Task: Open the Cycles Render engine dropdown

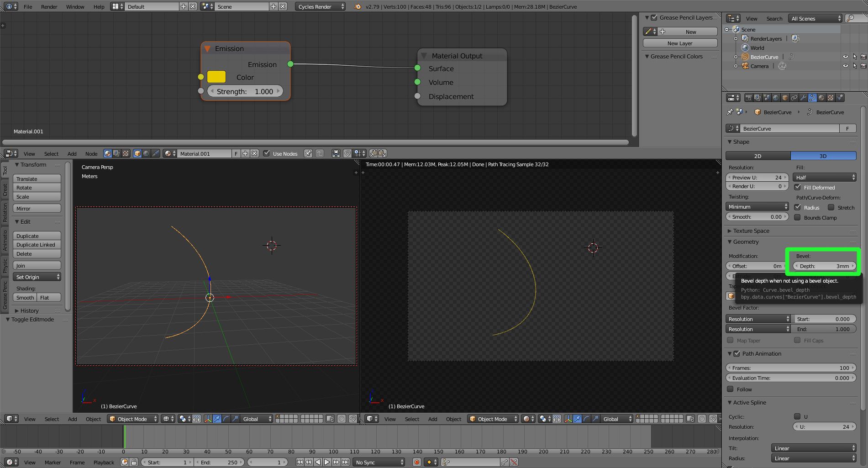Action: pos(320,6)
